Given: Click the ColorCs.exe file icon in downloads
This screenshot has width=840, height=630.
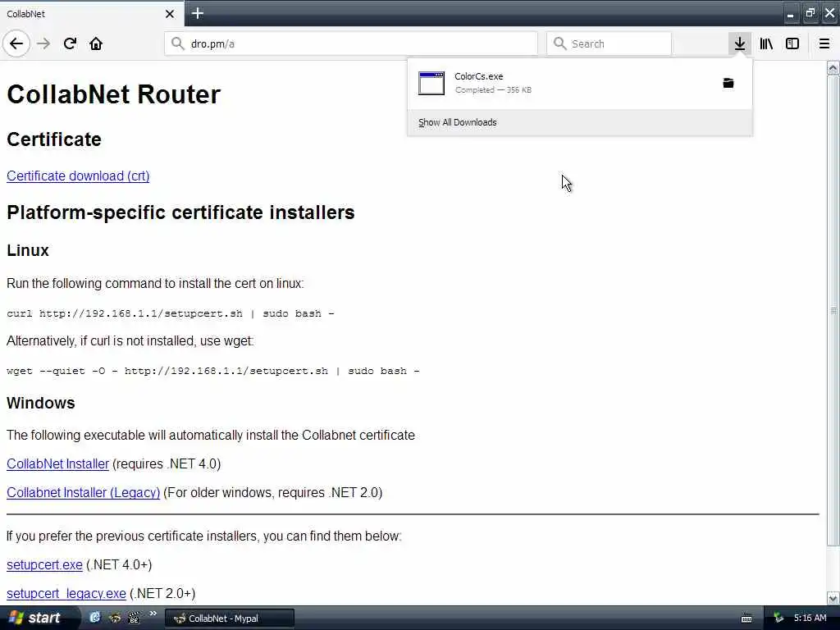Looking at the screenshot, I should pos(431,83).
